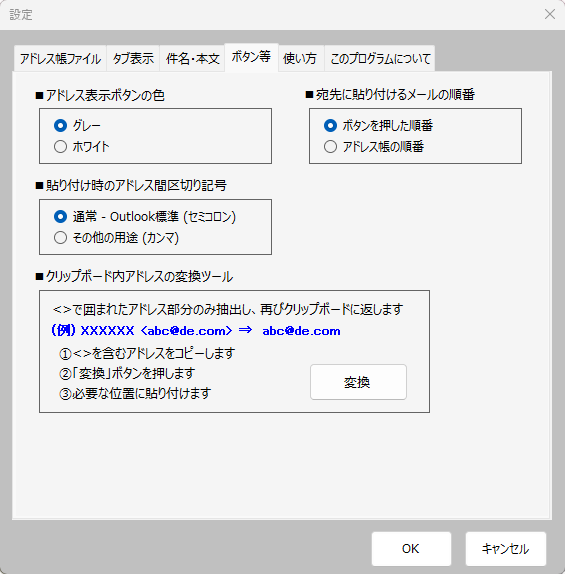The height and width of the screenshot is (574, 565).
Task: Close the 設定 dialog with the X icon
Action: point(549,15)
